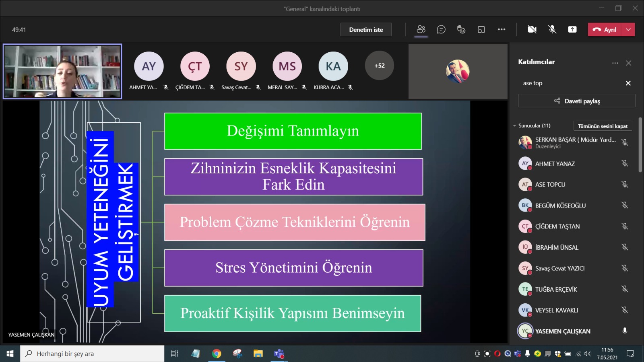Clear the participant search text
Image resolution: width=644 pixels, height=362 pixels.
[x=628, y=83]
